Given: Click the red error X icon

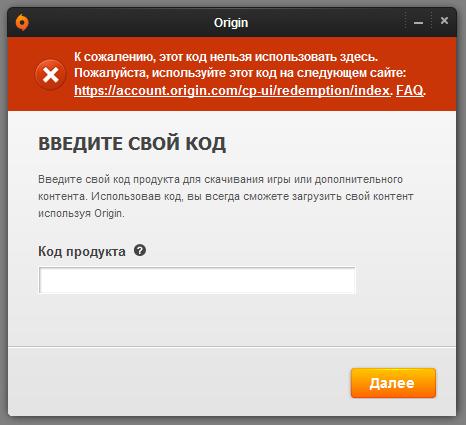Looking at the screenshot, I should (x=50, y=75).
